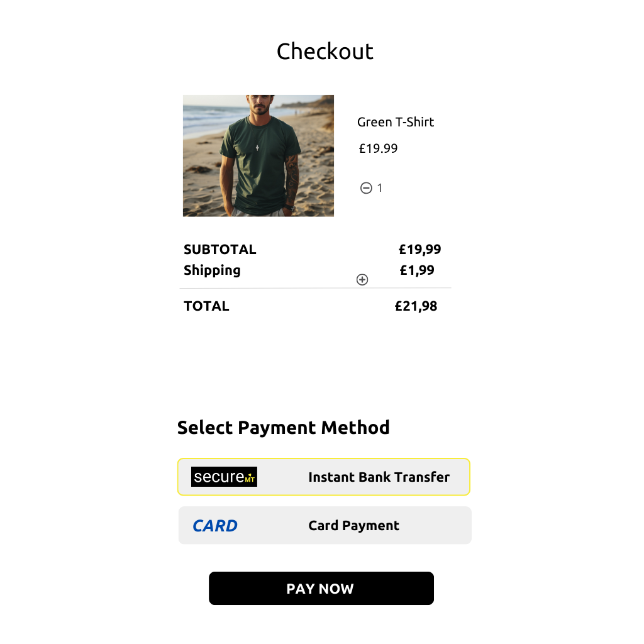Click the secure MT logo
The width and height of the screenshot is (644, 644).
[225, 477]
